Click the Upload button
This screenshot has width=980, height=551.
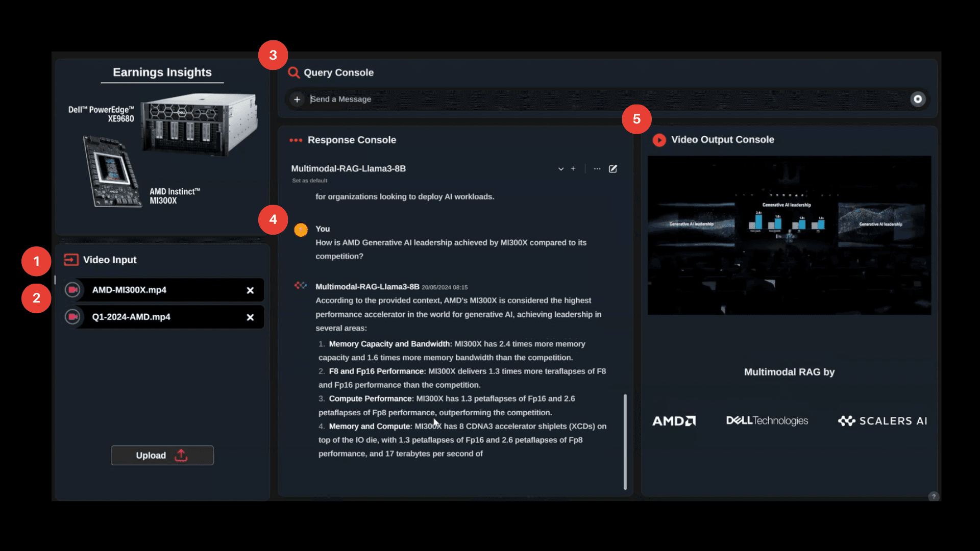pyautogui.click(x=162, y=455)
